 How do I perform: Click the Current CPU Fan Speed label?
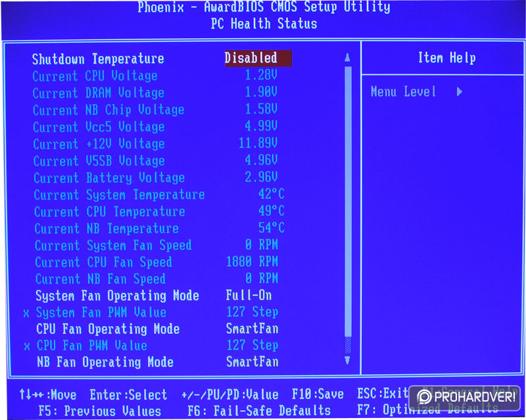[103, 262]
